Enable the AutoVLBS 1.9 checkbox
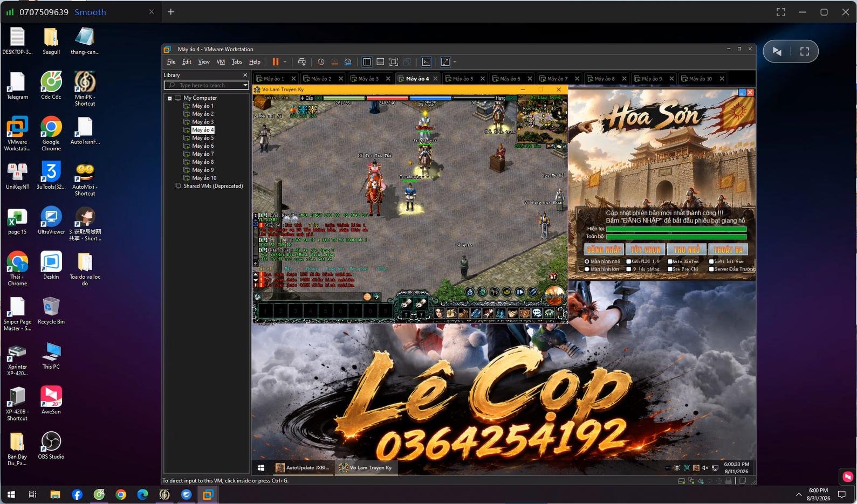Image resolution: width=857 pixels, height=504 pixels. pos(629,261)
